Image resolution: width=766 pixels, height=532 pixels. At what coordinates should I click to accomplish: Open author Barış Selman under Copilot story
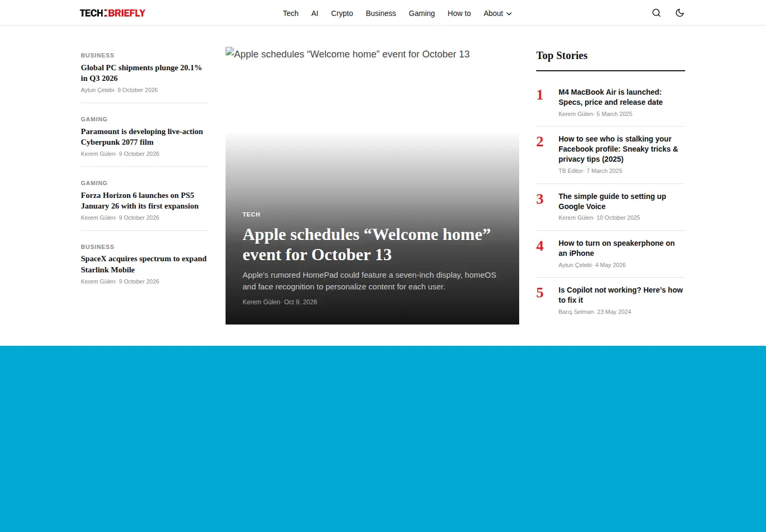tap(576, 312)
